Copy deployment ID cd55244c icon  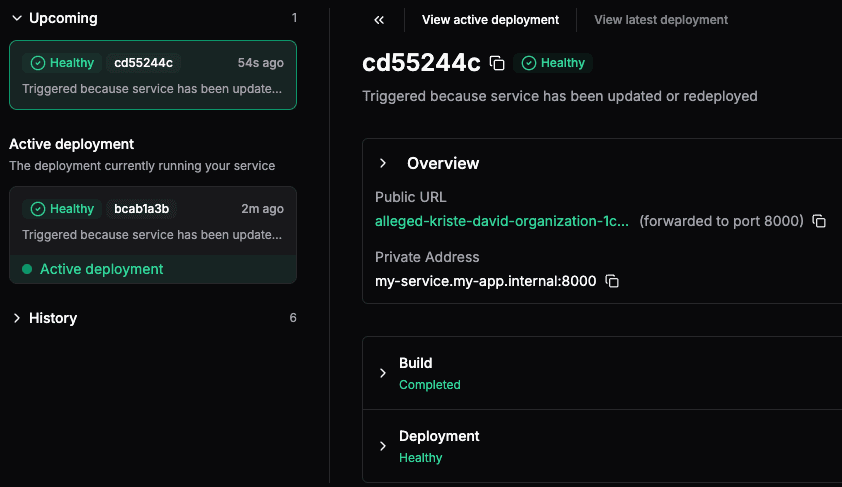[497, 63]
